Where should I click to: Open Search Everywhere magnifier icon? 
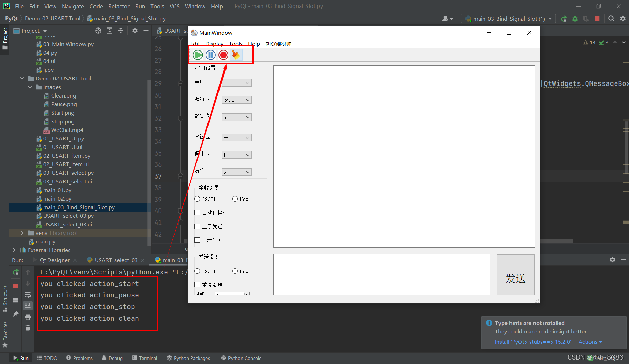coord(611,19)
